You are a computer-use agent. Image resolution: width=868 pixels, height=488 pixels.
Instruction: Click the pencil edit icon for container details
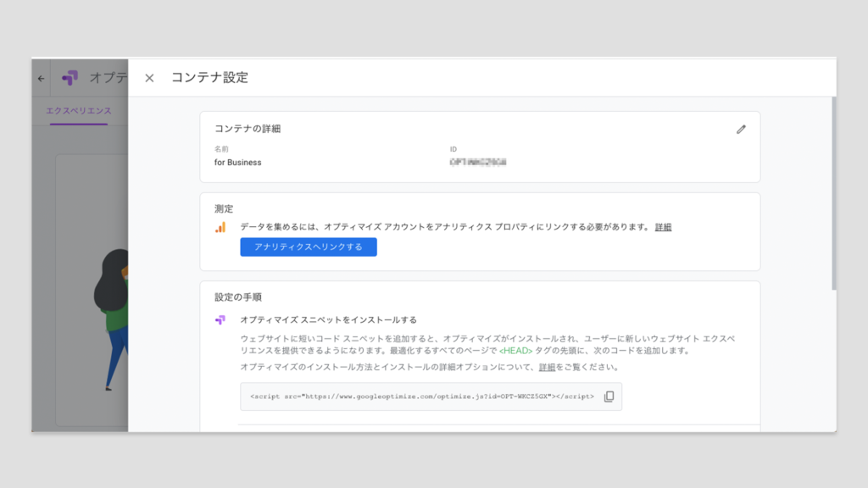(741, 130)
